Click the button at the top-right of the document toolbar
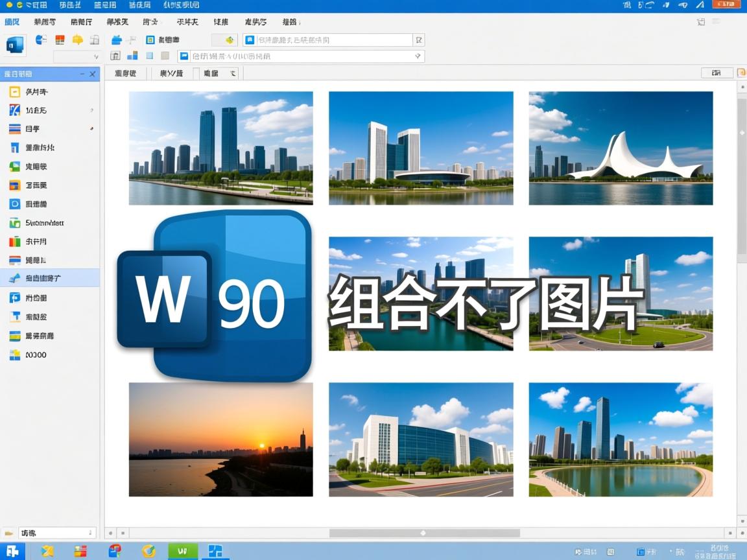The width and height of the screenshot is (747, 560). (x=716, y=73)
